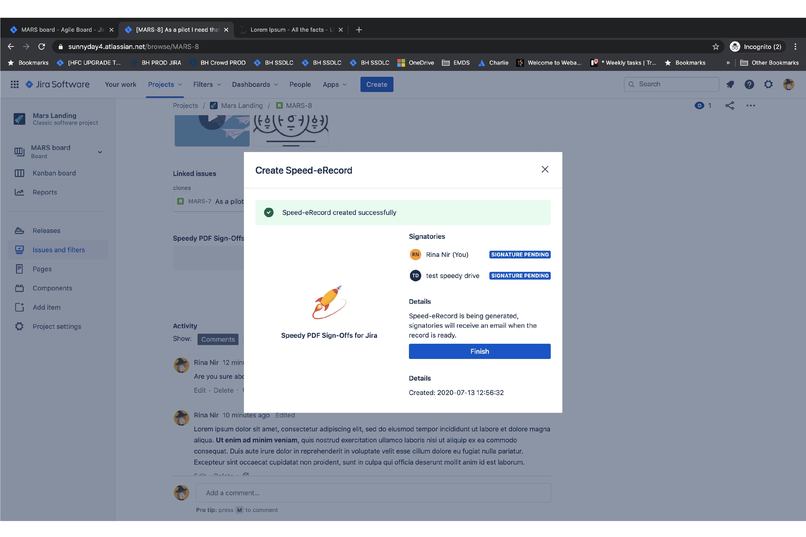The height and width of the screenshot is (537, 806).
Task: Open the OneDrive bookmark
Action: 416,63
